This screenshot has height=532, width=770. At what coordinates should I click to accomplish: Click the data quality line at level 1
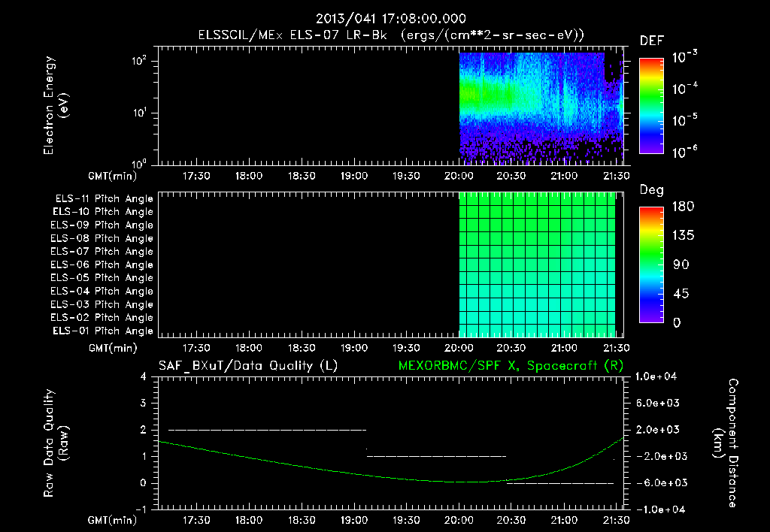click(437, 456)
